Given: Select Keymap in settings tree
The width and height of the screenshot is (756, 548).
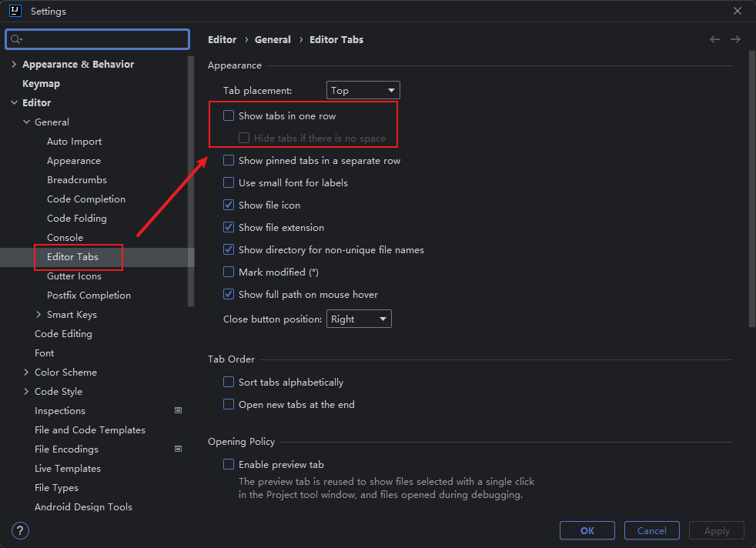Looking at the screenshot, I should coord(41,84).
